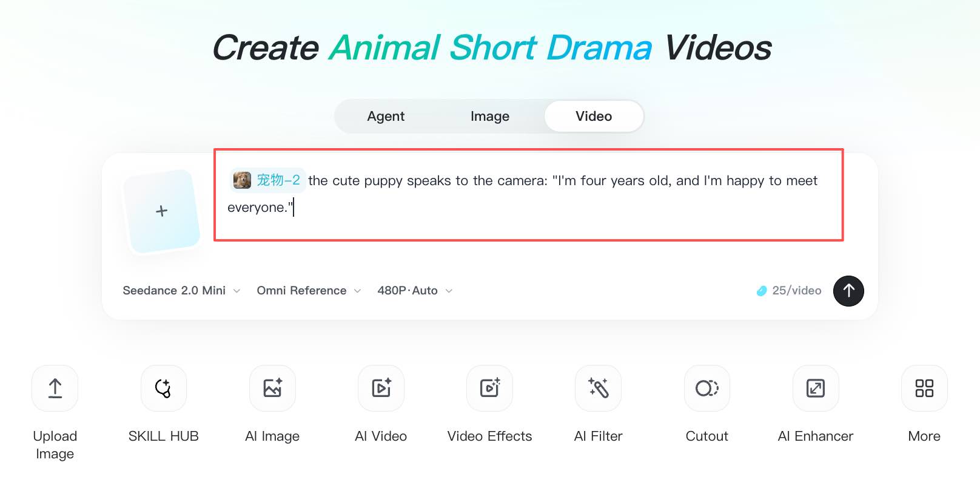Switch to the Image tab
This screenshot has width=980, height=482.
tap(490, 116)
